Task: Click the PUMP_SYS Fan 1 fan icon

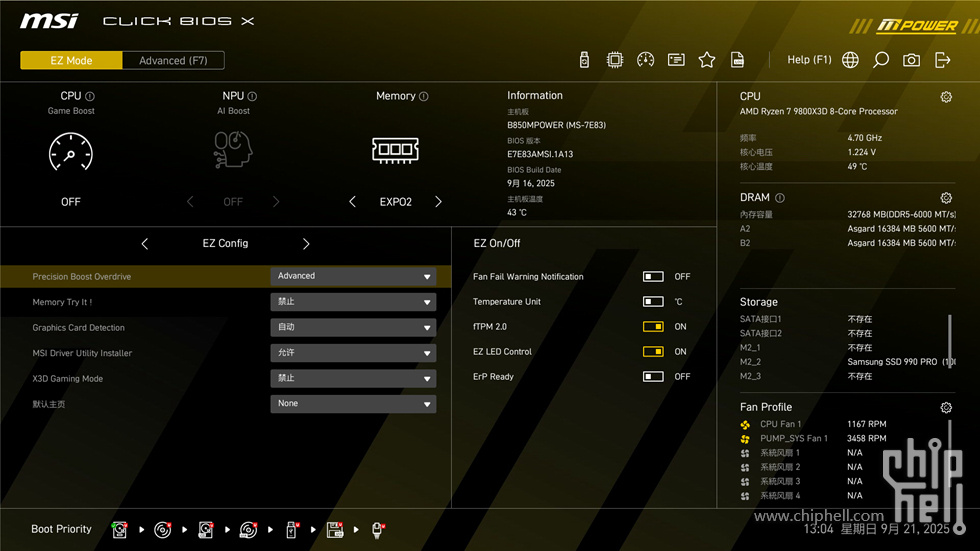Action: coord(745,439)
